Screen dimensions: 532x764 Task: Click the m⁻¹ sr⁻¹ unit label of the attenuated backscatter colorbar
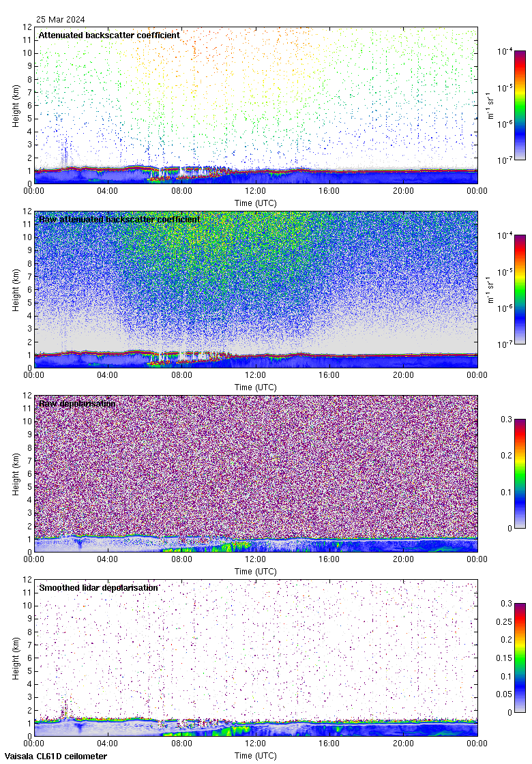490,105
